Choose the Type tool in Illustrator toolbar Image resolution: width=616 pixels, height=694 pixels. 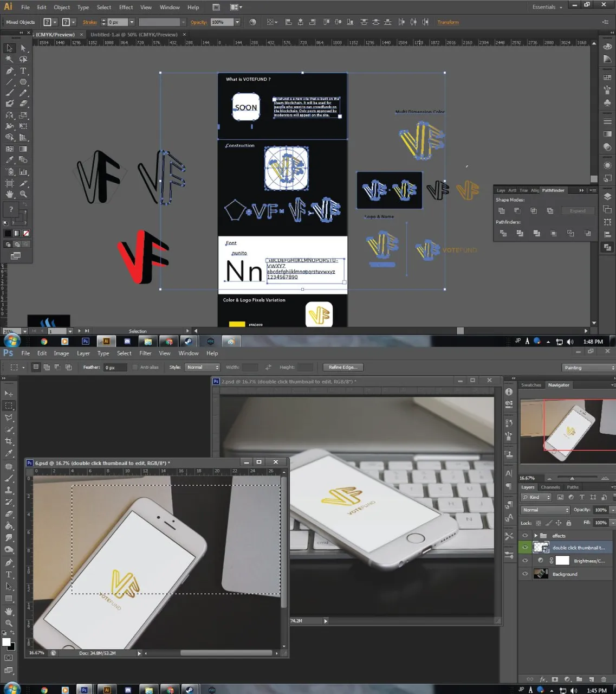[23, 71]
